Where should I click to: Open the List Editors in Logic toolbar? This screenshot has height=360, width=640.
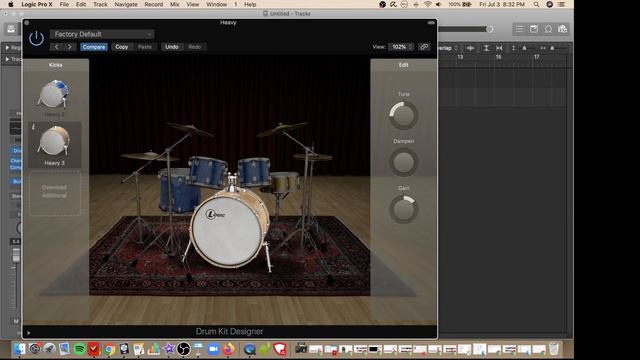(519, 29)
